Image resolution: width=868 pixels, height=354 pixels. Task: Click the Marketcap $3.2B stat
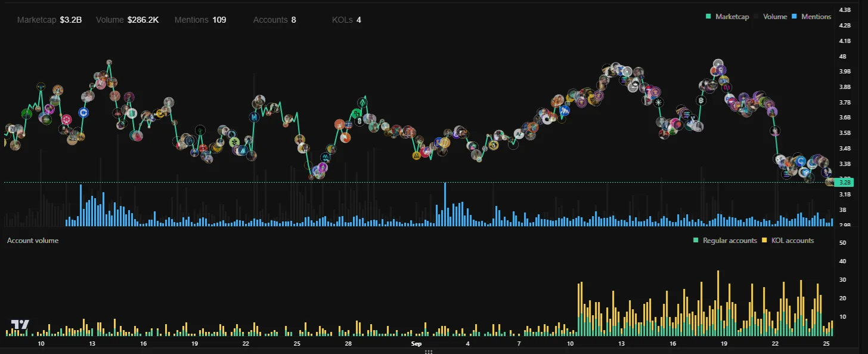tap(49, 20)
